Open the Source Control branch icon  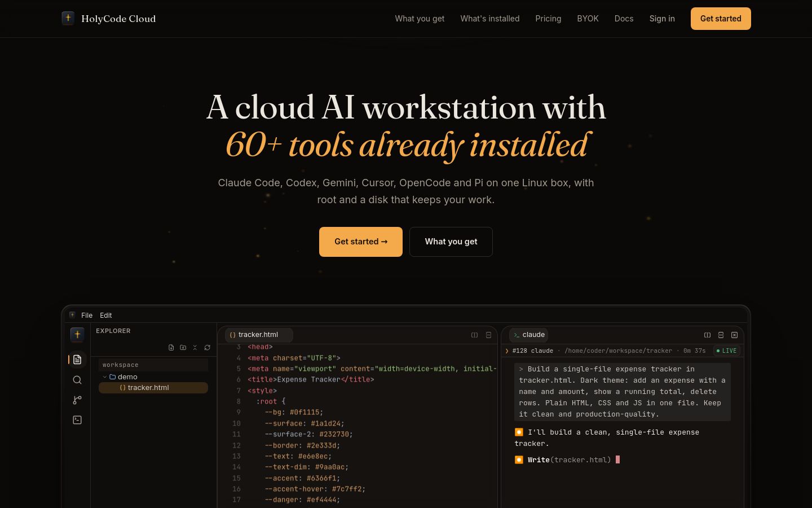(77, 400)
